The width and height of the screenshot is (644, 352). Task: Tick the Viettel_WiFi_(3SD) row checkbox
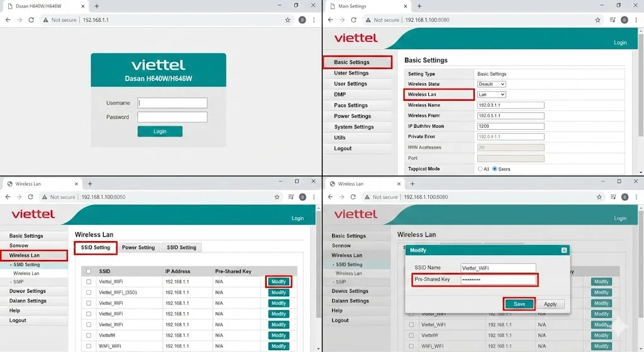click(x=89, y=292)
